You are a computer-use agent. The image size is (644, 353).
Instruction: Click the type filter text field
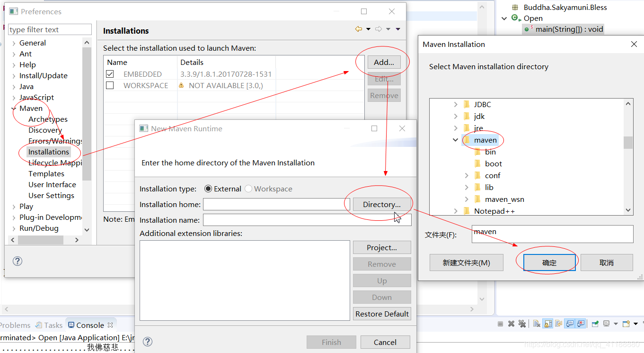(50, 29)
